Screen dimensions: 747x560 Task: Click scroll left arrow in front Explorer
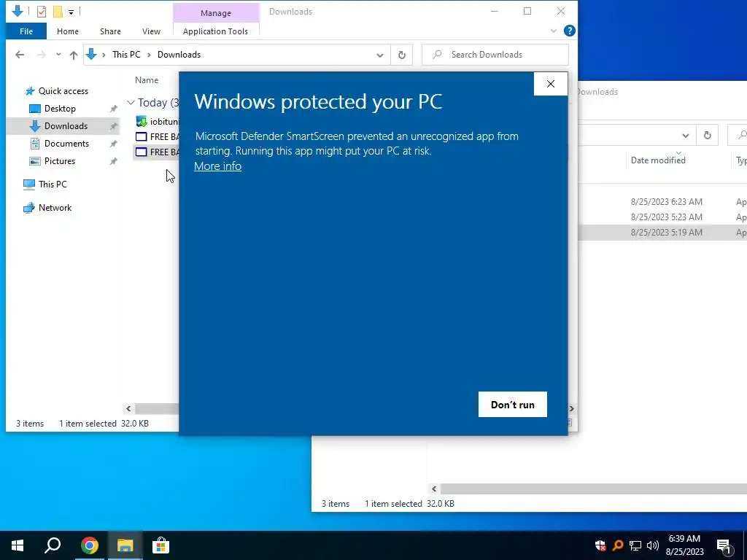tap(128, 408)
